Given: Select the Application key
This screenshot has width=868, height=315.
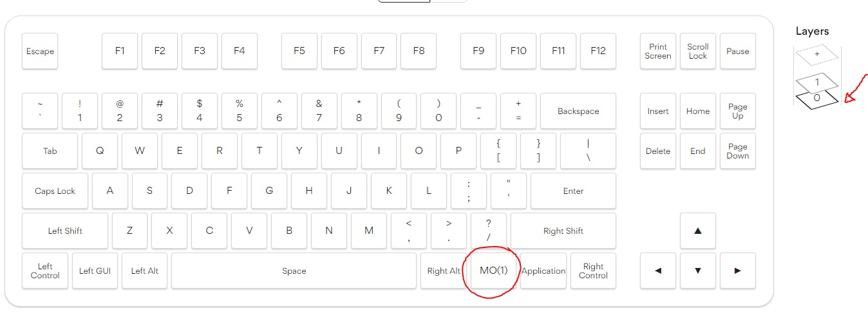Looking at the screenshot, I should pyautogui.click(x=543, y=271).
